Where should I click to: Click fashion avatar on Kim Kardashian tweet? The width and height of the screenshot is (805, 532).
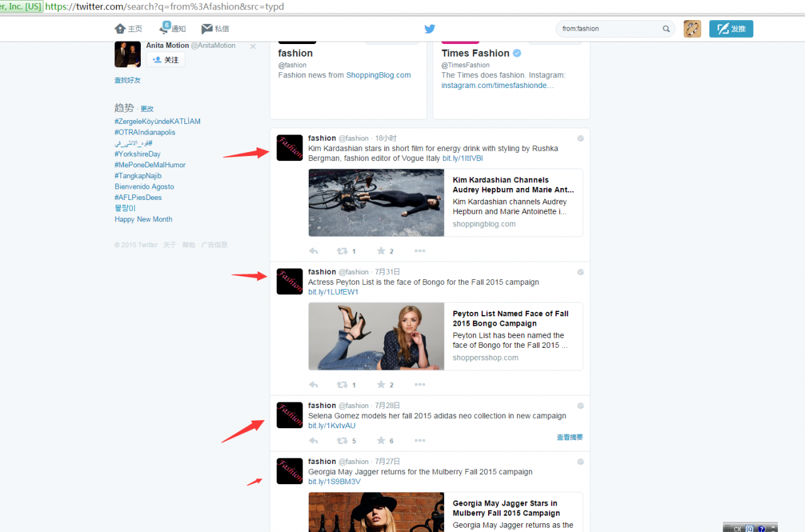pos(290,148)
